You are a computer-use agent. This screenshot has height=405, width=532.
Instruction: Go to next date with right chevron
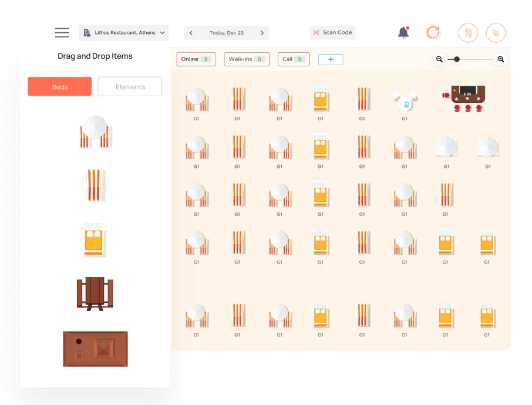(262, 33)
